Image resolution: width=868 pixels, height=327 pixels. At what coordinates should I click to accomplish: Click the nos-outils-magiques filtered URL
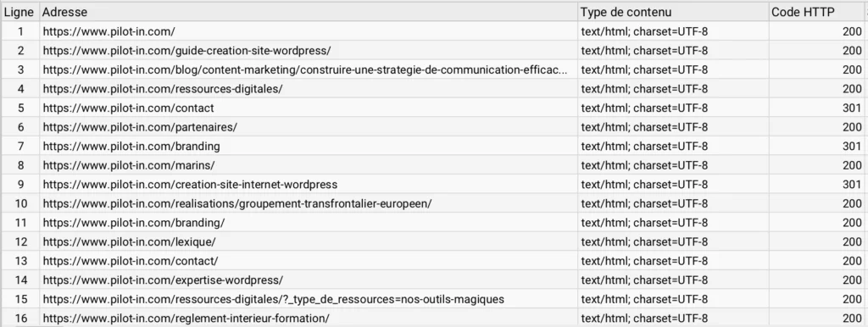tap(274, 299)
